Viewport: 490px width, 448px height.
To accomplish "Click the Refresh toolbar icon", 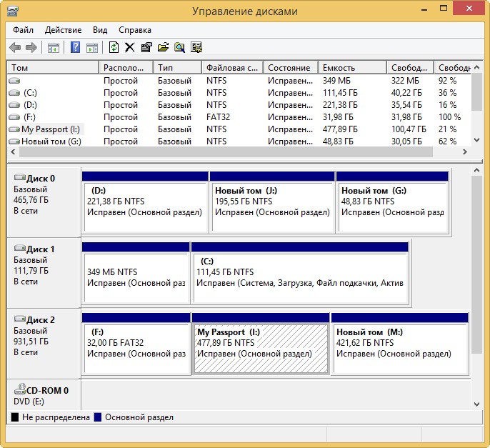I will click(x=114, y=48).
